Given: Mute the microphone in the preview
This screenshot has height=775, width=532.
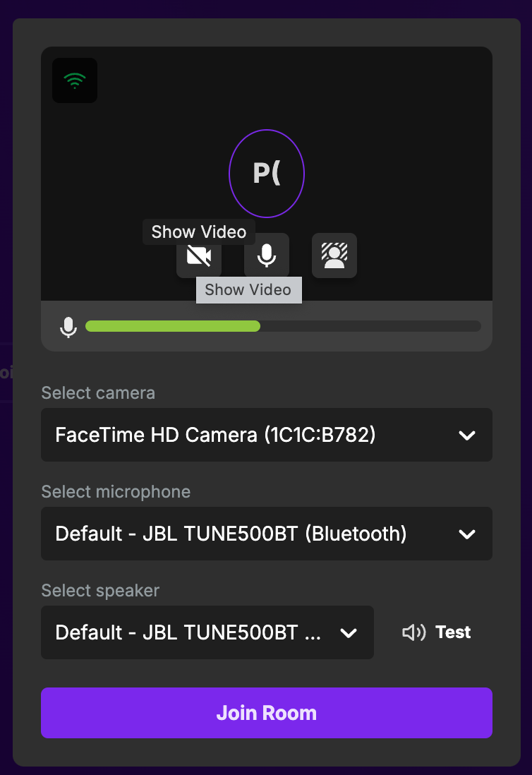Looking at the screenshot, I should tap(267, 256).
